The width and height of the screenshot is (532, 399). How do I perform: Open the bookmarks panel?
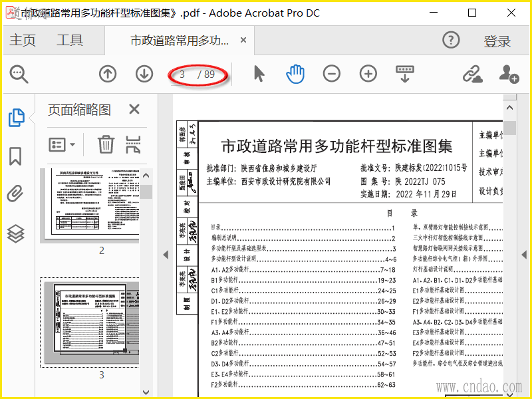[x=15, y=156]
